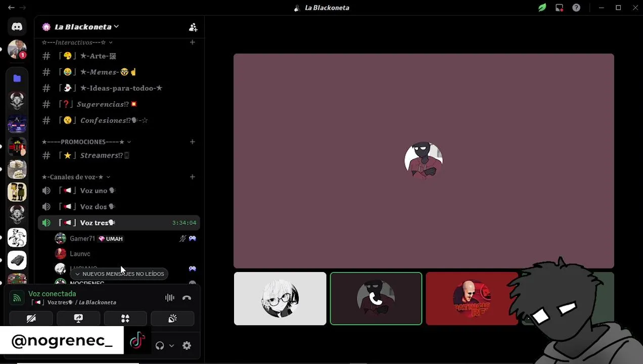Click the 3:34:04 call timer

click(x=184, y=223)
